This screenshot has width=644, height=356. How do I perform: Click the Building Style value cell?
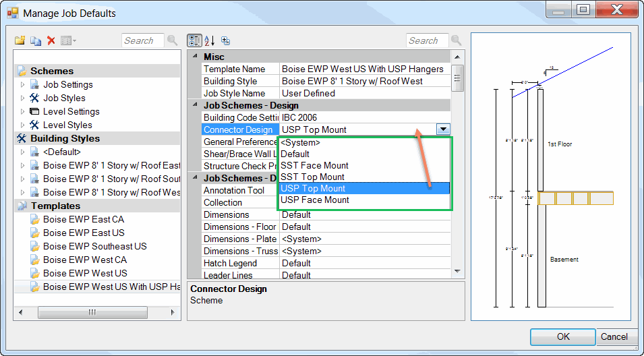pos(365,82)
